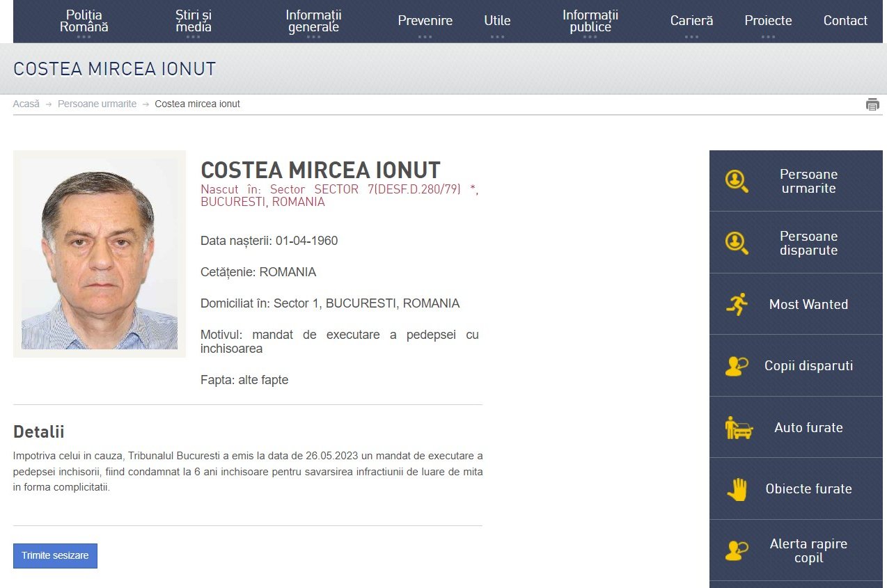Click the Persoane urmarite magnifier icon
The height and width of the screenshot is (588, 887).
pyautogui.click(x=737, y=181)
